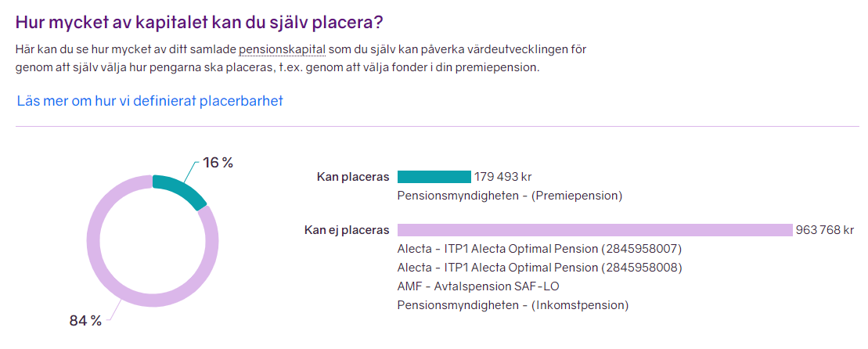Select Alecta ITP1 entry ending in 8008

click(x=539, y=268)
